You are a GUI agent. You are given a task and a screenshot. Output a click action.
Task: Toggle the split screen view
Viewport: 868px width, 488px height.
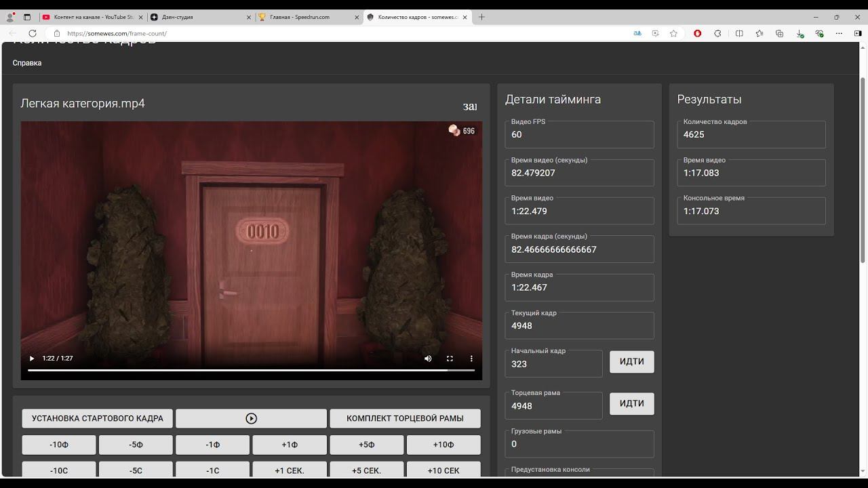coord(739,33)
